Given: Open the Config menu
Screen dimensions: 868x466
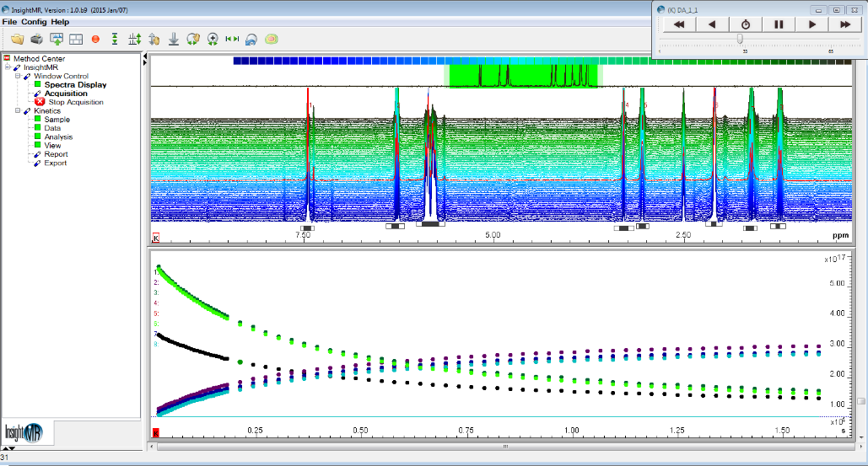Looking at the screenshot, I should 35,21.
